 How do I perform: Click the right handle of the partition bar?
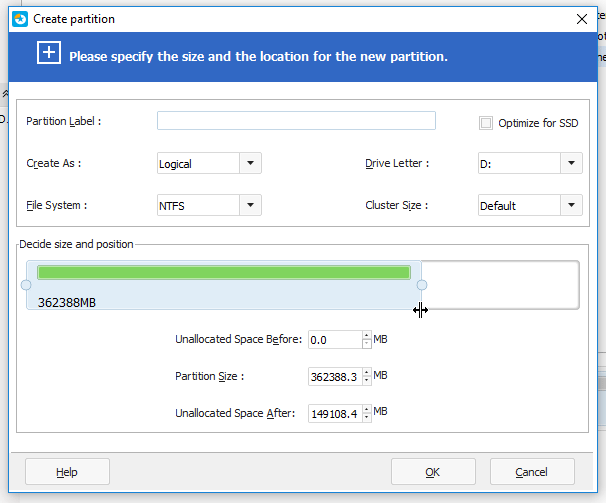pyautogui.click(x=422, y=285)
